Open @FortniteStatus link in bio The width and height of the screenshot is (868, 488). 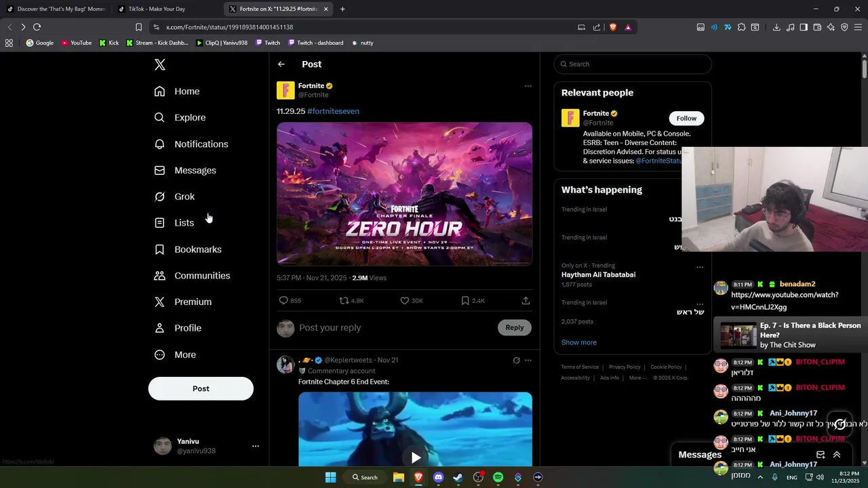pyautogui.click(x=659, y=161)
